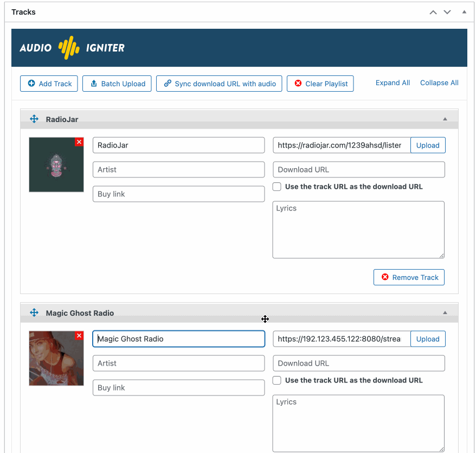The image size is (476, 453).
Task: Click the Tracks panel heading
Action: tap(23, 12)
